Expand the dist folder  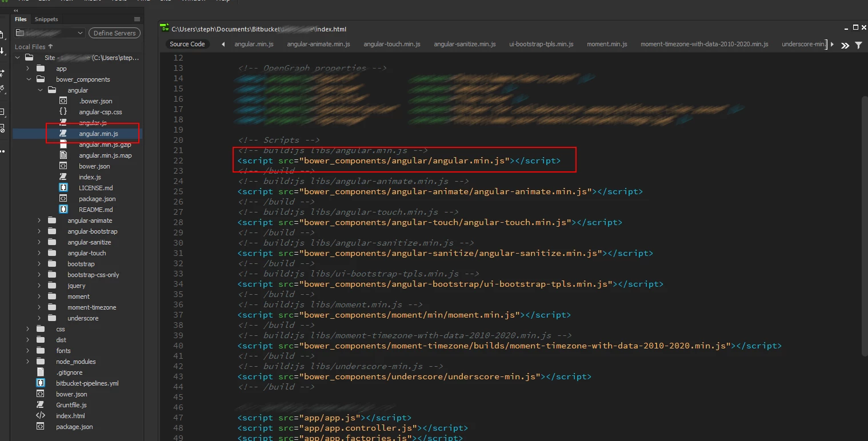28,340
